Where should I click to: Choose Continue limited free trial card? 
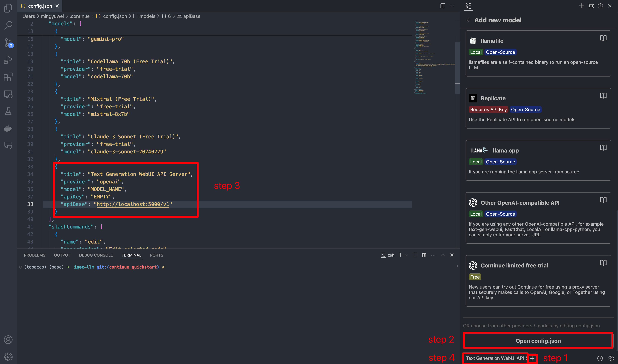[x=538, y=281]
